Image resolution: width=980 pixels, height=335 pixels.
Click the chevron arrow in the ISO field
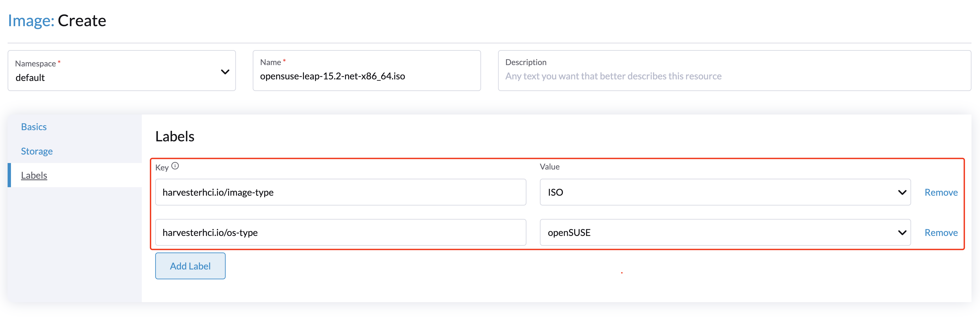click(902, 192)
